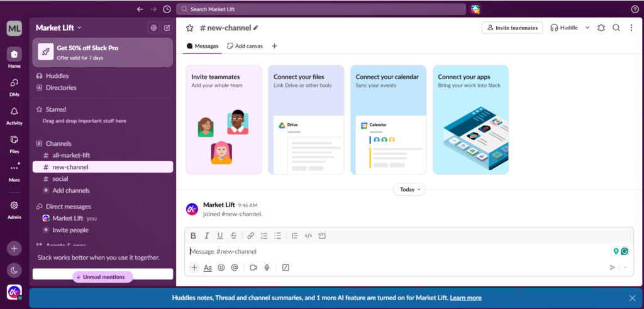The image size is (644, 309).
Task: Record a video clip
Action: tap(253, 268)
